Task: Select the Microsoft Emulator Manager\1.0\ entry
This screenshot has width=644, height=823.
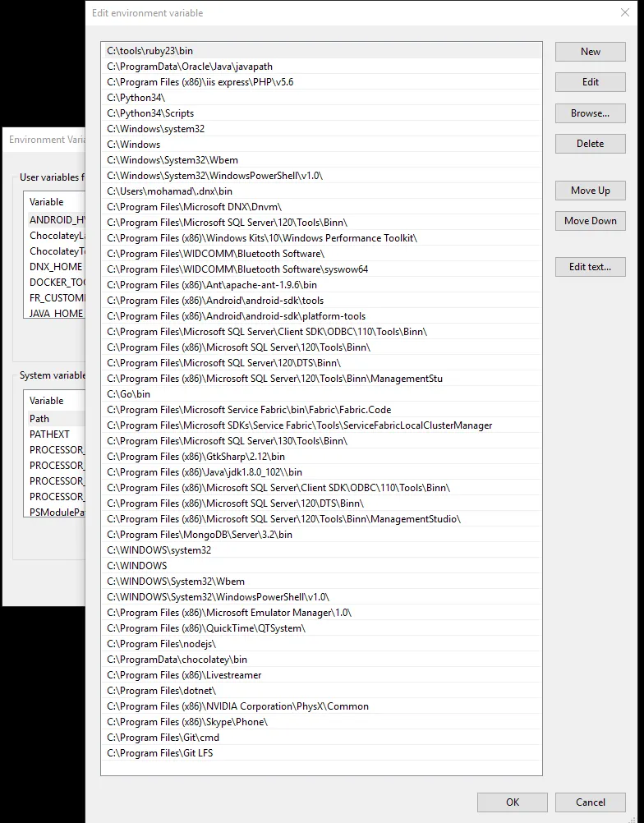Action: click(321, 613)
